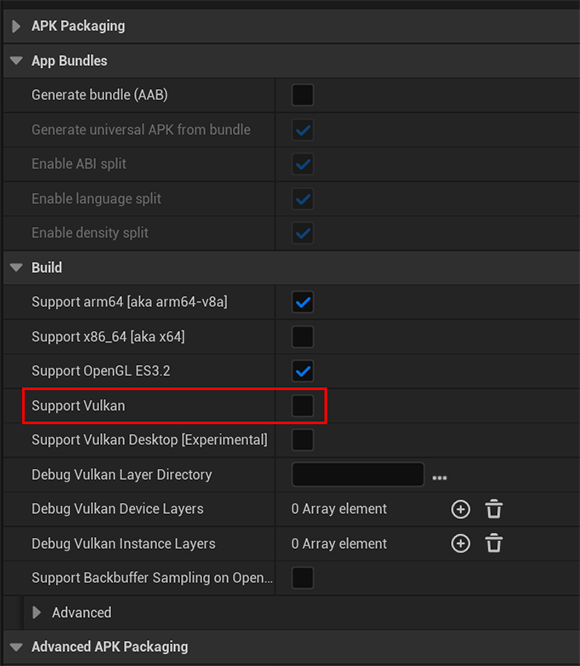
Task: Collapse the Build section
Action: 16,268
